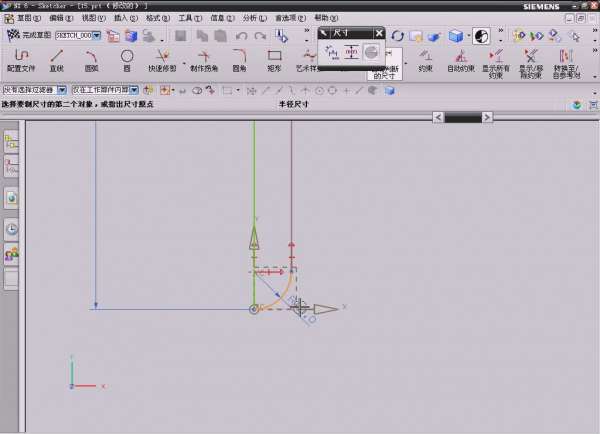Select the Fillet (圆角) tool

point(239,59)
